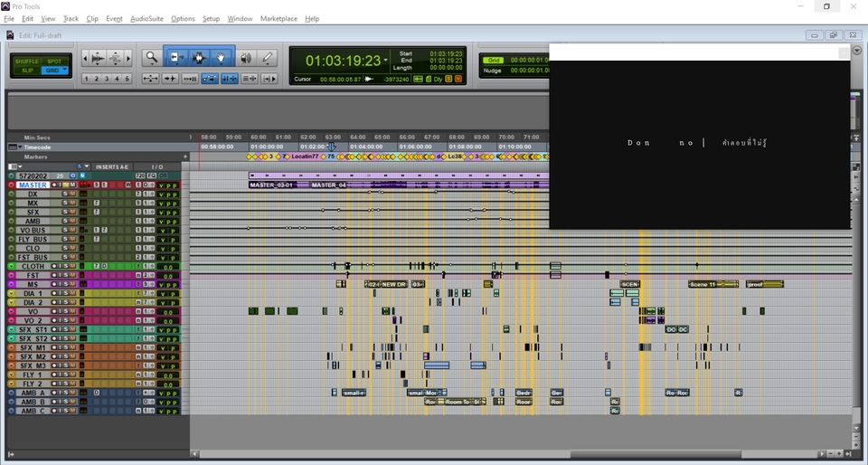The height and width of the screenshot is (465, 868).
Task: Toggle Link Track and Edit Selection
Action: [x=250, y=79]
